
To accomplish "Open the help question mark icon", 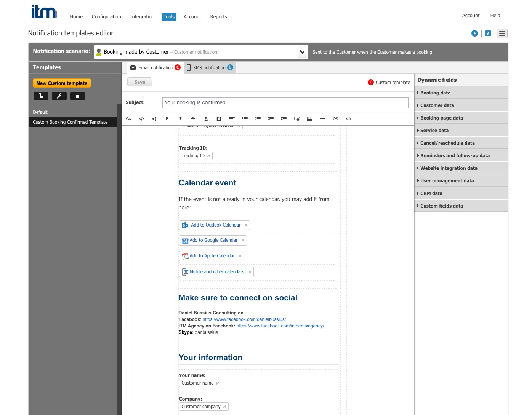I will click(488, 34).
